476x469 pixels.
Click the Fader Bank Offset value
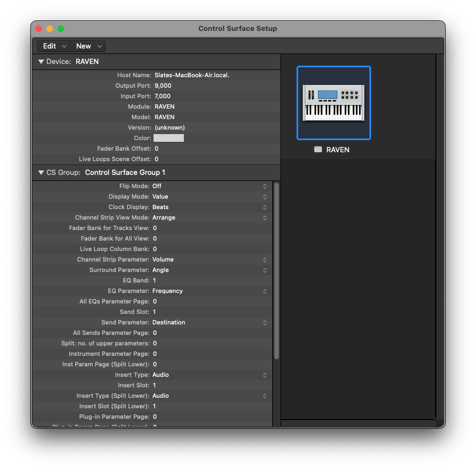[x=156, y=148]
